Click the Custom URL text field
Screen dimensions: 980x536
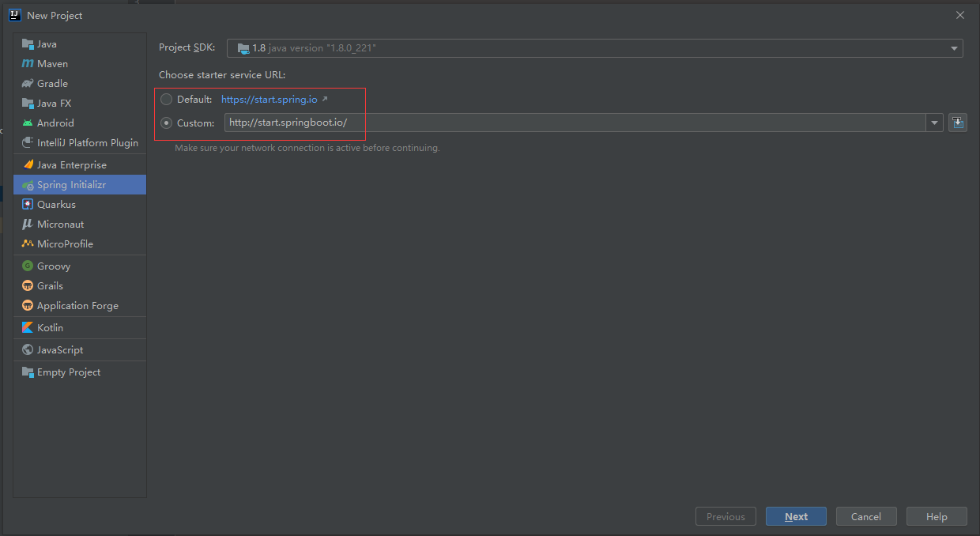[x=576, y=123]
